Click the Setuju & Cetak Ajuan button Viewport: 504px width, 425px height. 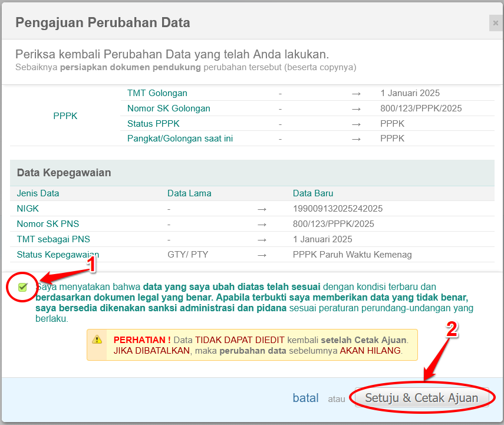(421, 398)
